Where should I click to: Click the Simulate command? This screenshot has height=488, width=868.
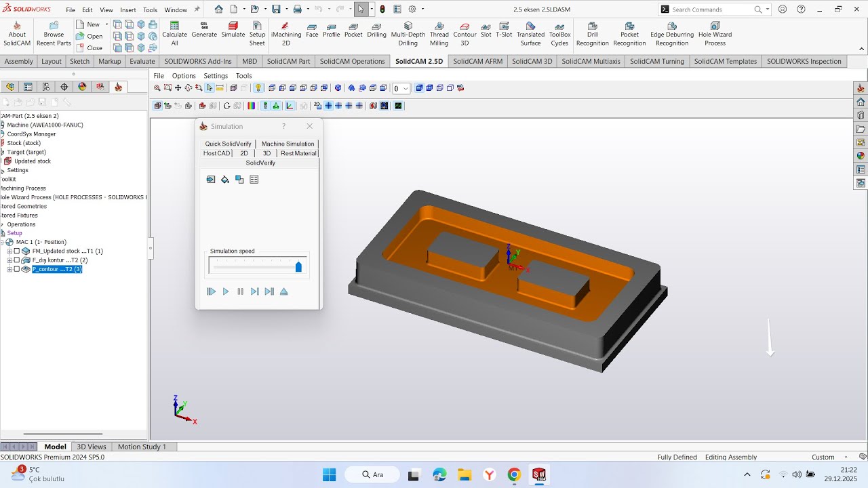click(x=233, y=30)
